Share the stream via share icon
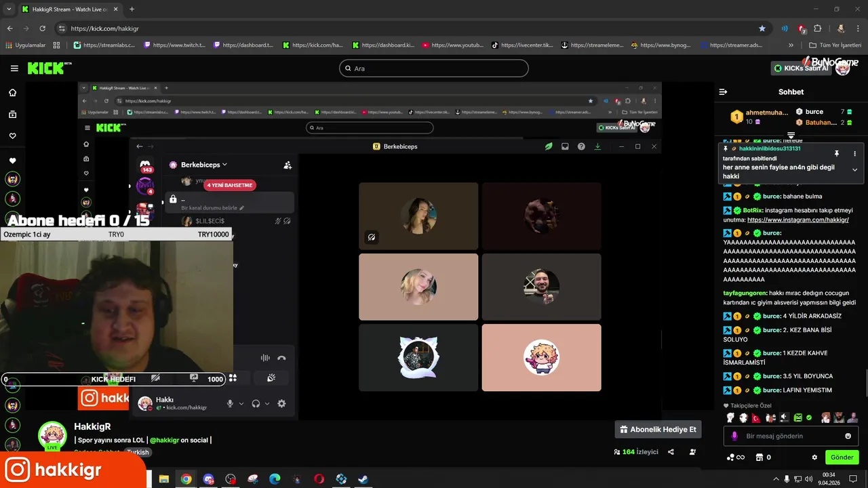The height and width of the screenshot is (488, 868). click(671, 452)
